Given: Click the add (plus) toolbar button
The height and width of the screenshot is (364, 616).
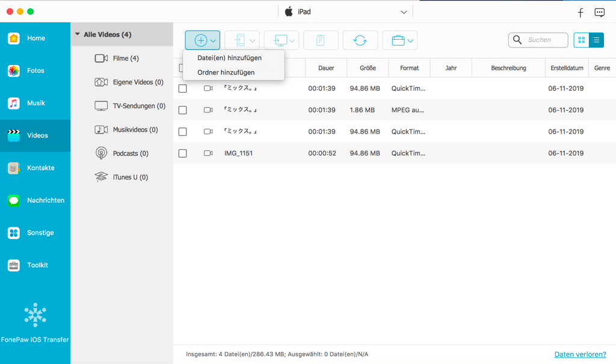Looking at the screenshot, I should coord(201,40).
